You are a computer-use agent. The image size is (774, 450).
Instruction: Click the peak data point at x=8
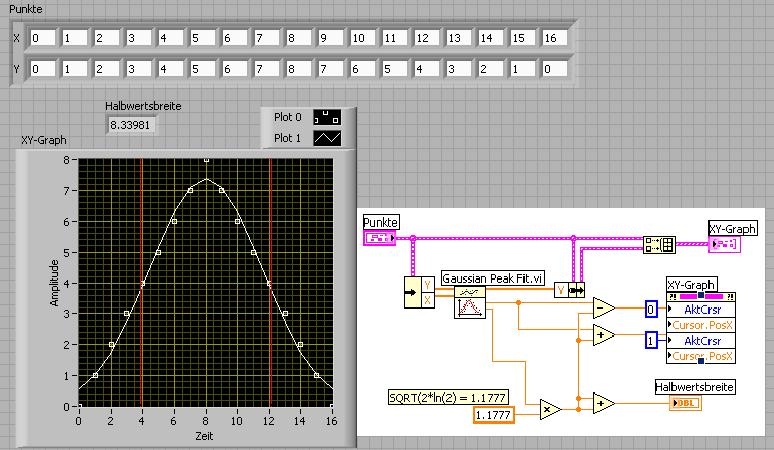click(x=206, y=160)
